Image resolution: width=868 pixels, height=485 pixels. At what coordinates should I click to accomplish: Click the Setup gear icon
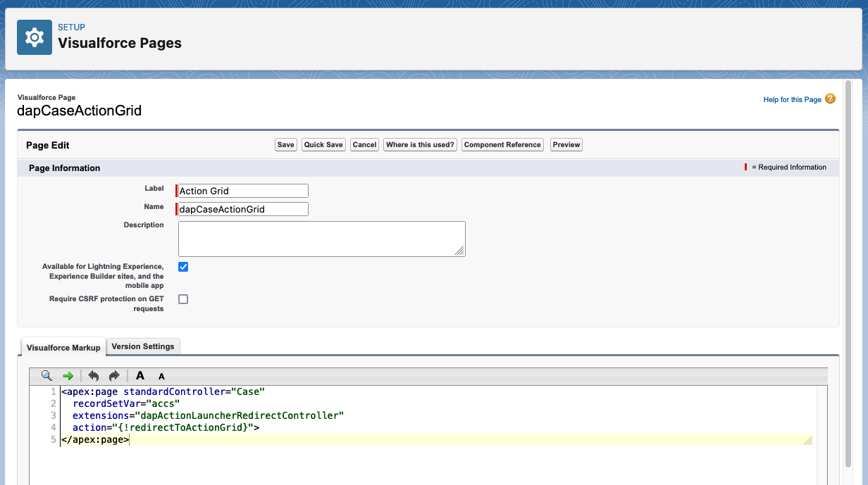35,37
